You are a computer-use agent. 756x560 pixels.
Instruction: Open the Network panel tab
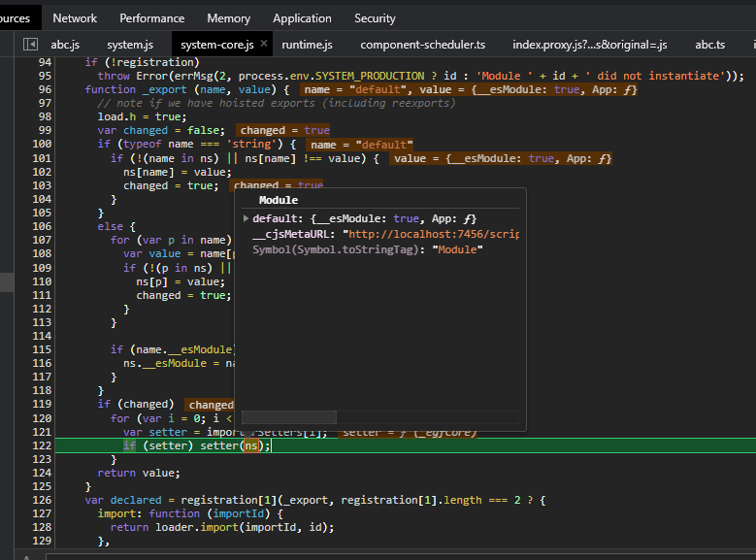pyautogui.click(x=75, y=17)
